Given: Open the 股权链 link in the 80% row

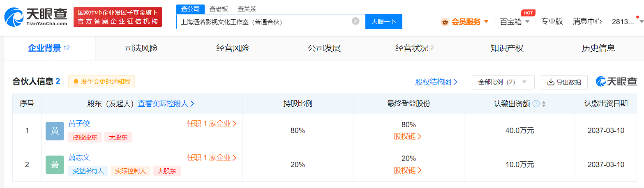Looking at the screenshot, I should point(408,137).
